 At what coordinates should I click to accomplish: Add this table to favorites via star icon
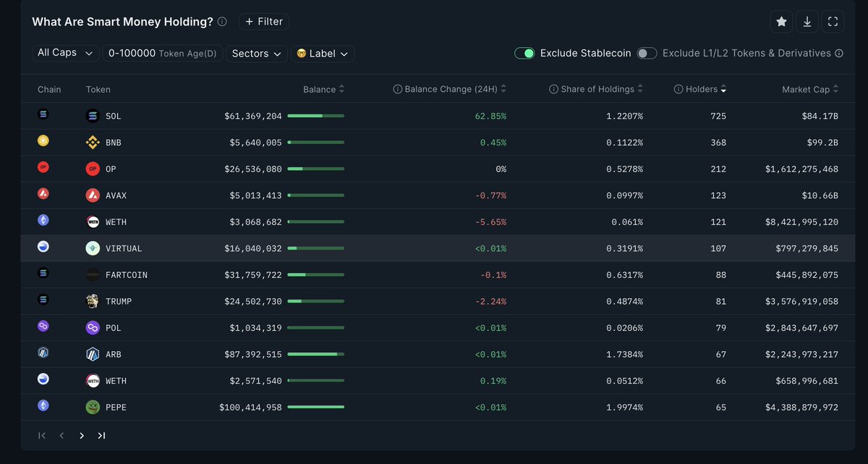[x=781, y=22]
